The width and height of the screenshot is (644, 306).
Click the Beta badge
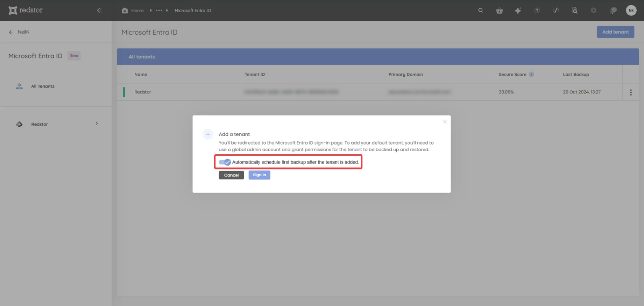point(74,56)
